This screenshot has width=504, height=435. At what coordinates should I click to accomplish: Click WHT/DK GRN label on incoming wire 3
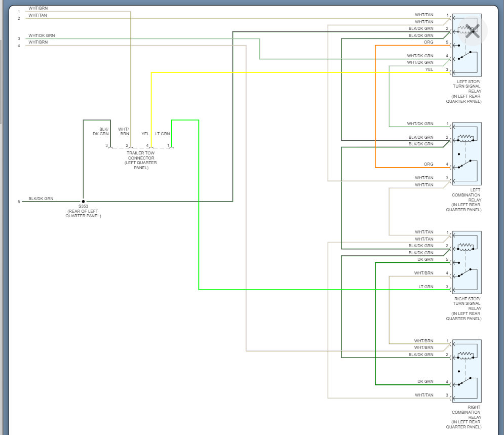(x=42, y=35)
